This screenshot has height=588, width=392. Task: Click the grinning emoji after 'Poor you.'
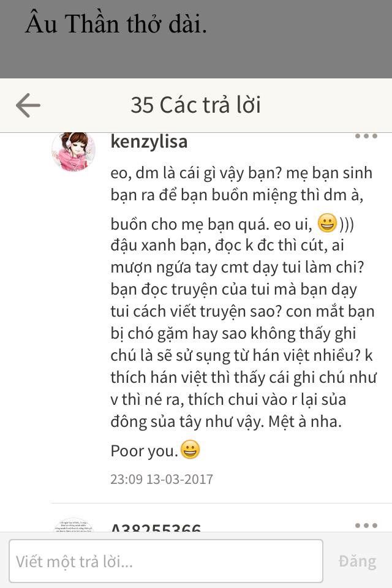click(x=190, y=449)
